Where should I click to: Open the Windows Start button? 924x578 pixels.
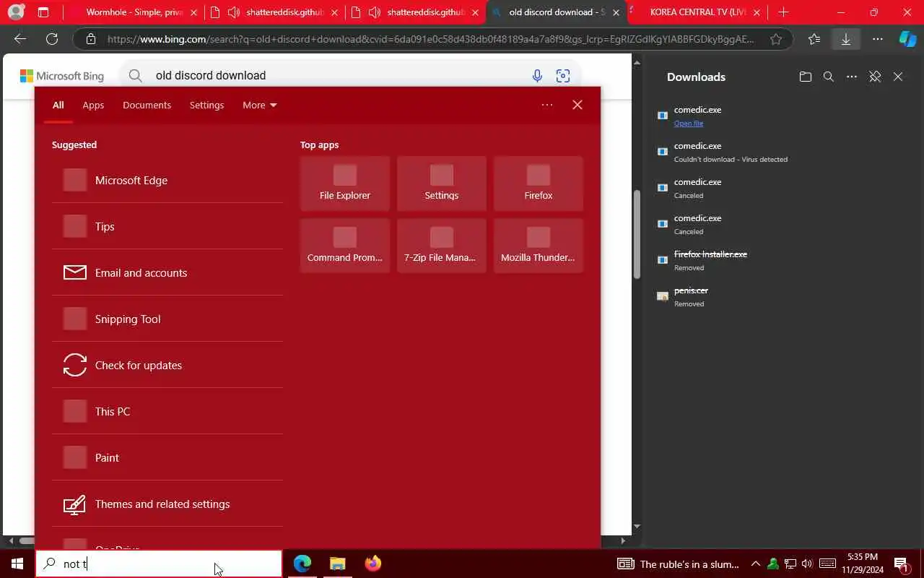click(x=17, y=564)
